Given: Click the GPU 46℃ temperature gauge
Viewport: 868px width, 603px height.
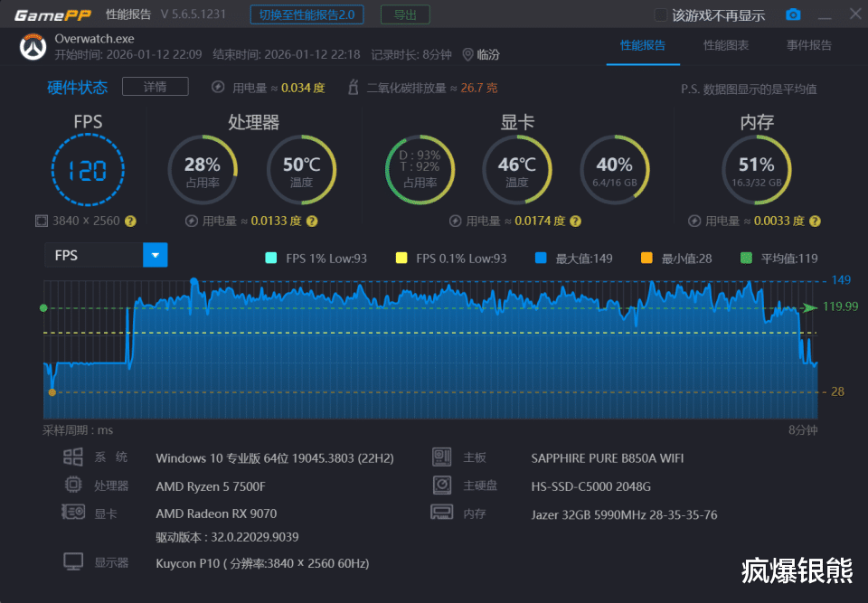Looking at the screenshot, I should [x=517, y=169].
